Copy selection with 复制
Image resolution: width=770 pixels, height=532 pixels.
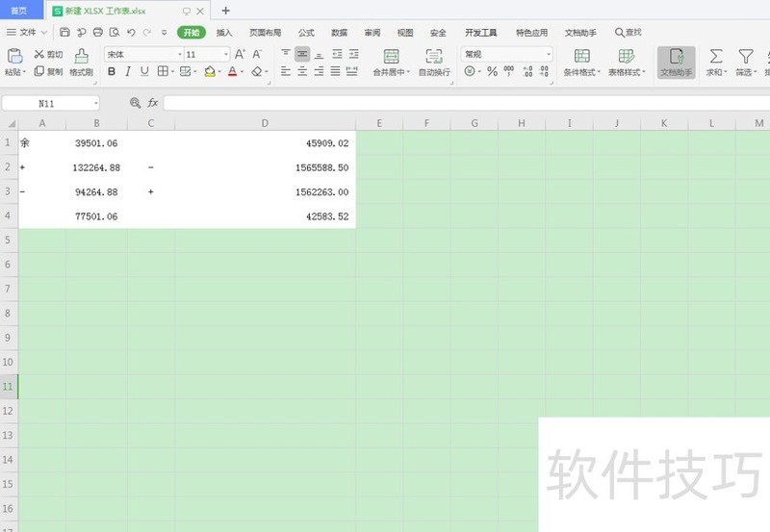point(49,71)
